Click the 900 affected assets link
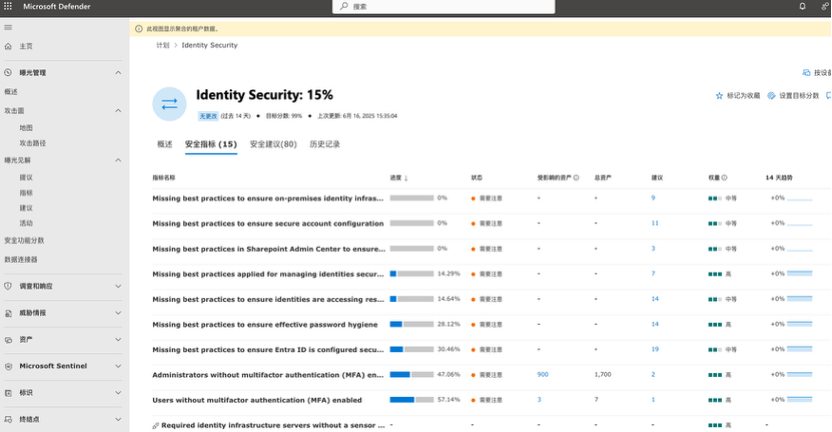Viewport: 832px width, 432px height. (542, 375)
